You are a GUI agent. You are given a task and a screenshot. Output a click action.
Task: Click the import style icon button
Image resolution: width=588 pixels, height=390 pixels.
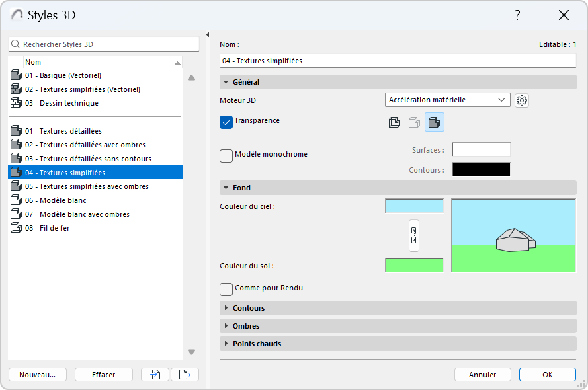pyautogui.click(x=155, y=375)
